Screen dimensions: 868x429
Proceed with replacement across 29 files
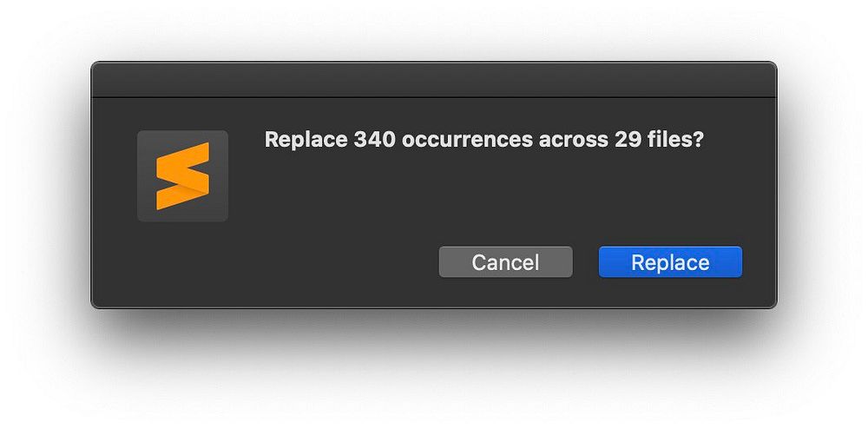tap(670, 261)
